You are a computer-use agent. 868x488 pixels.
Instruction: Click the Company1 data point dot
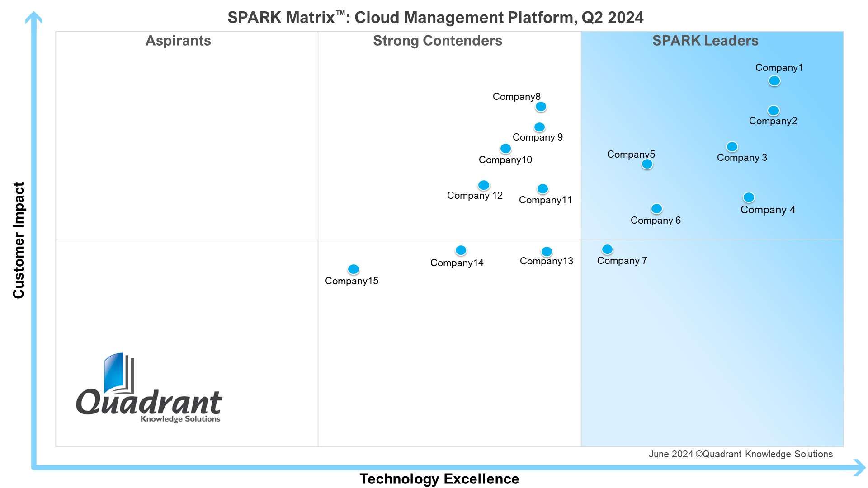[x=774, y=81]
